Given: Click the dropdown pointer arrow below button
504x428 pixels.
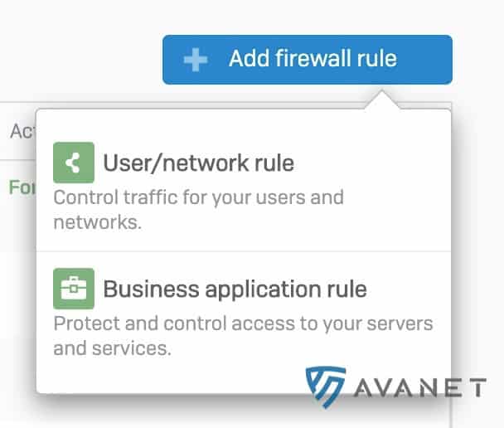Looking at the screenshot, I should point(382,100).
